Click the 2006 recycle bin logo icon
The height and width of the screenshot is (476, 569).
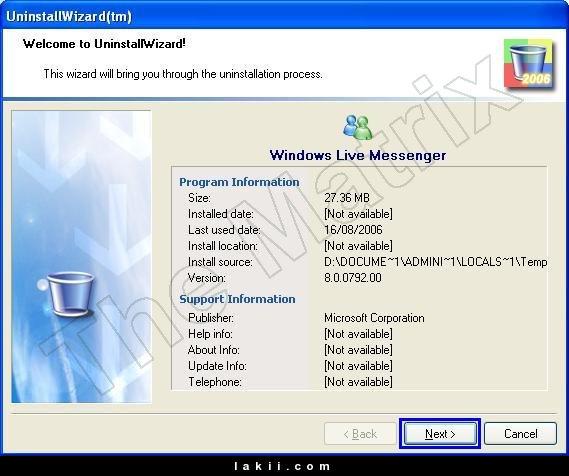[x=528, y=63]
